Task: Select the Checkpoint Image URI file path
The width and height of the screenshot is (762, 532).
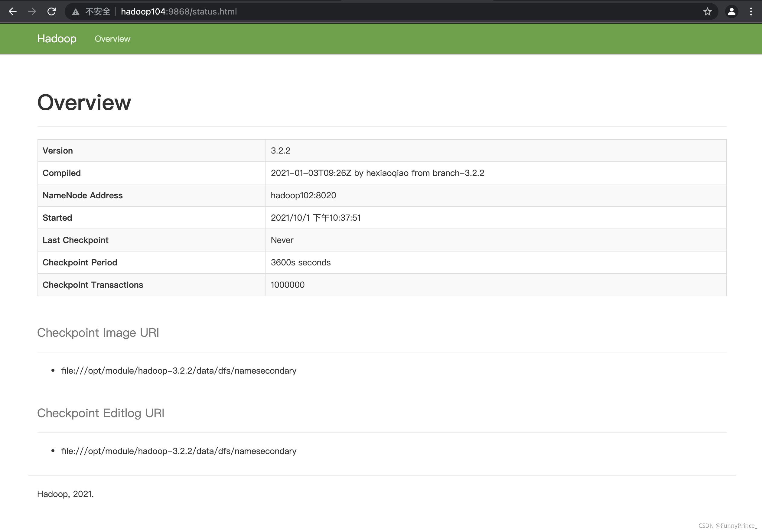Action: 179,371
